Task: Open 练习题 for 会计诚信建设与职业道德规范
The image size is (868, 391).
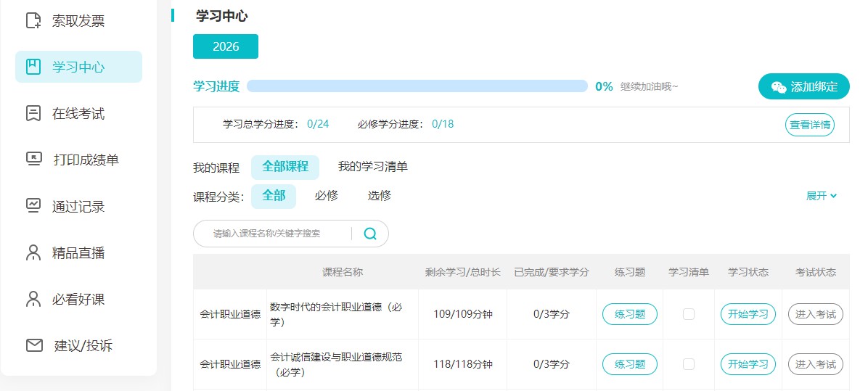Action: (630, 364)
